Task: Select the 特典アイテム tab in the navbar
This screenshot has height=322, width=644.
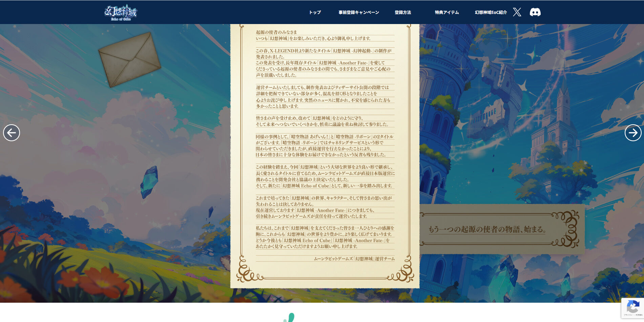Action: 446,12
